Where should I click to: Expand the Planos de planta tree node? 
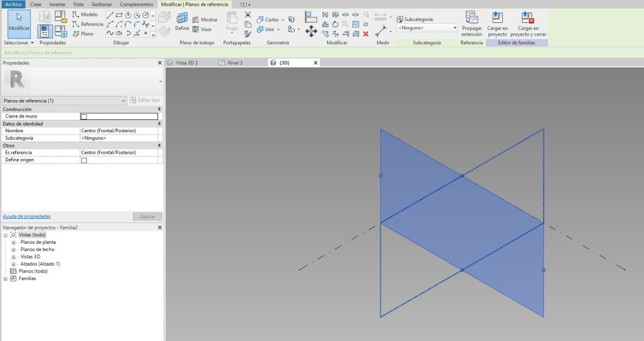(13, 243)
